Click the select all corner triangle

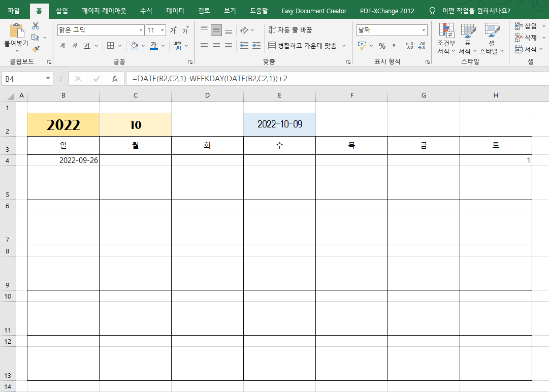[11, 96]
